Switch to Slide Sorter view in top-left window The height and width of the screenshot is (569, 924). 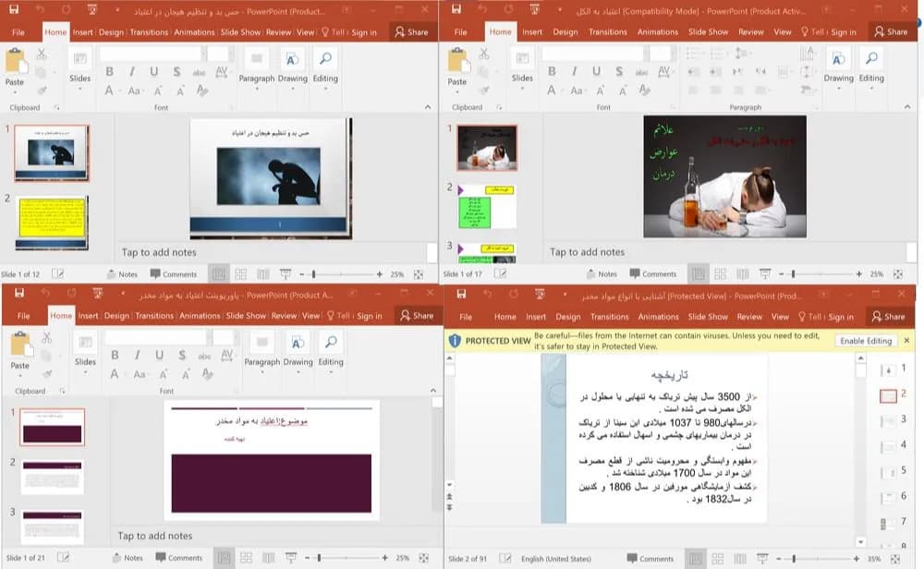pos(240,274)
